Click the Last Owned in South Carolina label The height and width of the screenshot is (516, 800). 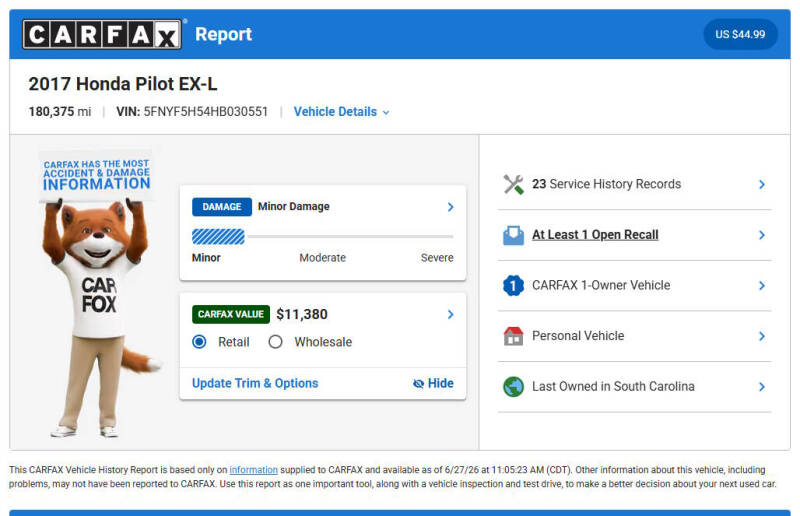coord(613,386)
